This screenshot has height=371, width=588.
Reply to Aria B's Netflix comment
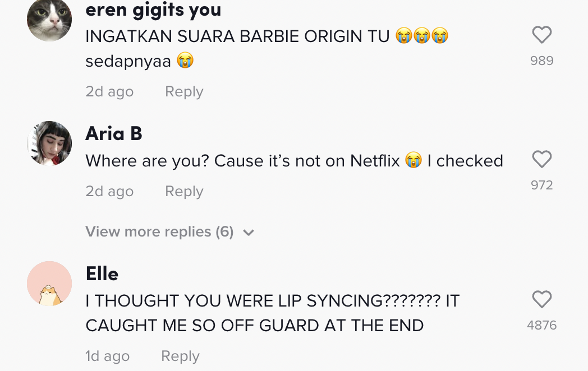(184, 192)
